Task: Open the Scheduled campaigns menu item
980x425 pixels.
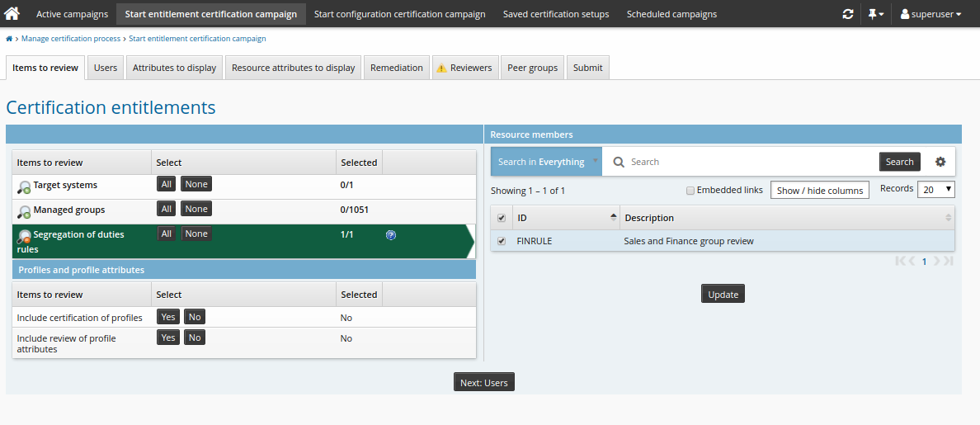Action: tap(671, 14)
